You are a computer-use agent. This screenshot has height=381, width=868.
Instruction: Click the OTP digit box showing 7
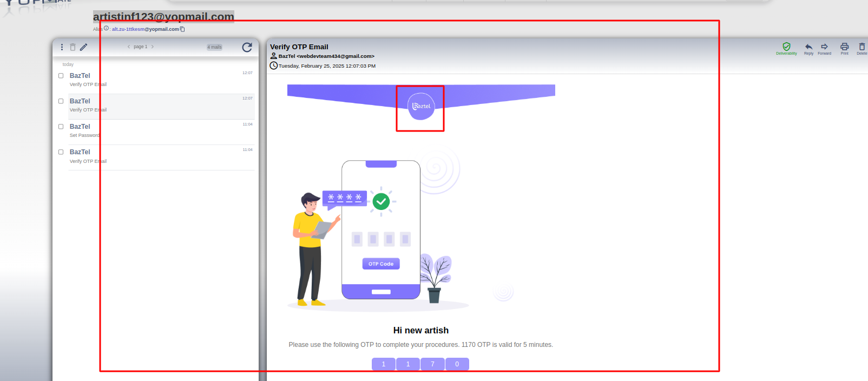[432, 364]
